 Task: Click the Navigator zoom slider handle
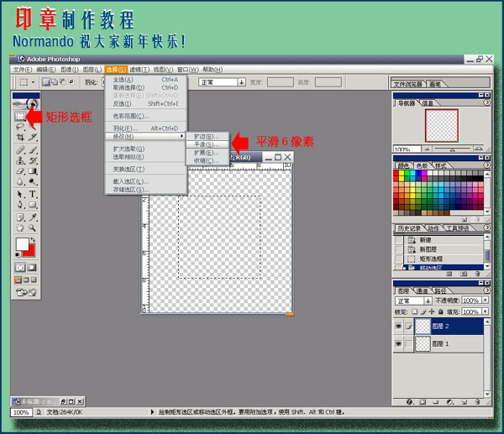[452, 149]
